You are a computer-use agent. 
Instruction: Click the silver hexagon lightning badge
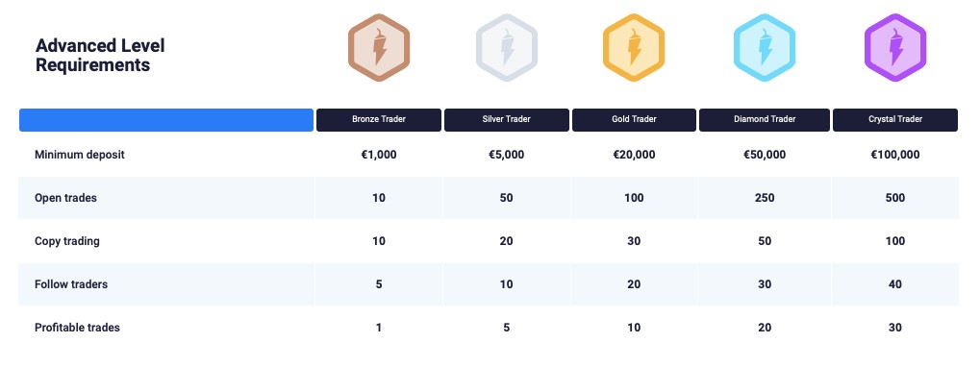pyautogui.click(x=506, y=47)
